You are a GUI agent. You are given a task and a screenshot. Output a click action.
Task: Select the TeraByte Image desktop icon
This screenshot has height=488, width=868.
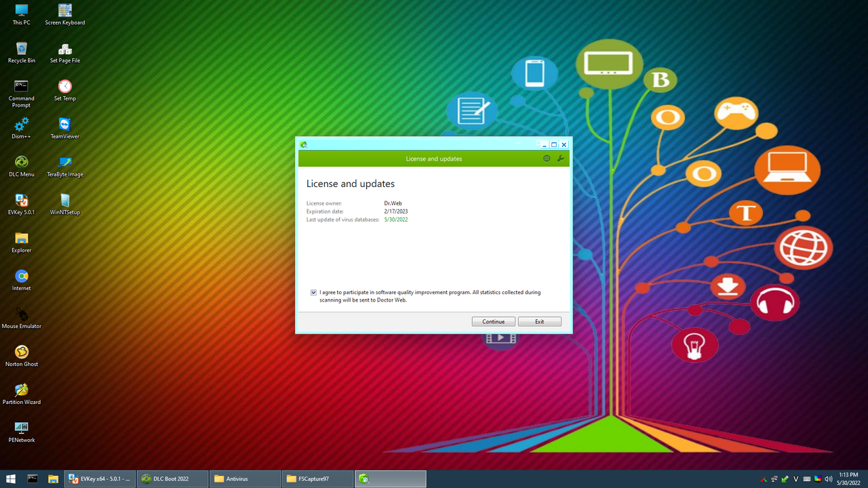point(65,166)
